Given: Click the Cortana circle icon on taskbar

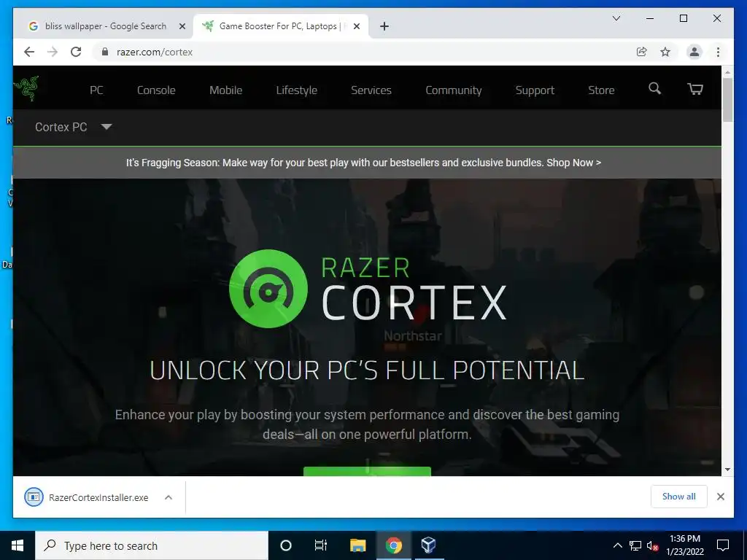Looking at the screenshot, I should [x=286, y=545].
